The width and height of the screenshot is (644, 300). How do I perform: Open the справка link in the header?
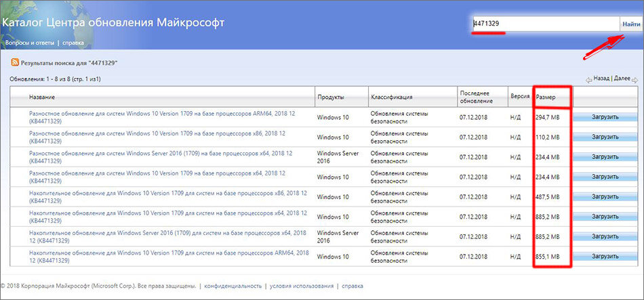pos(73,43)
